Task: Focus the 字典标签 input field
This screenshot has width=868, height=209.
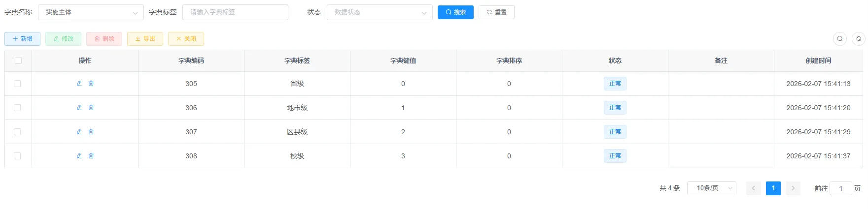Action: coord(235,12)
